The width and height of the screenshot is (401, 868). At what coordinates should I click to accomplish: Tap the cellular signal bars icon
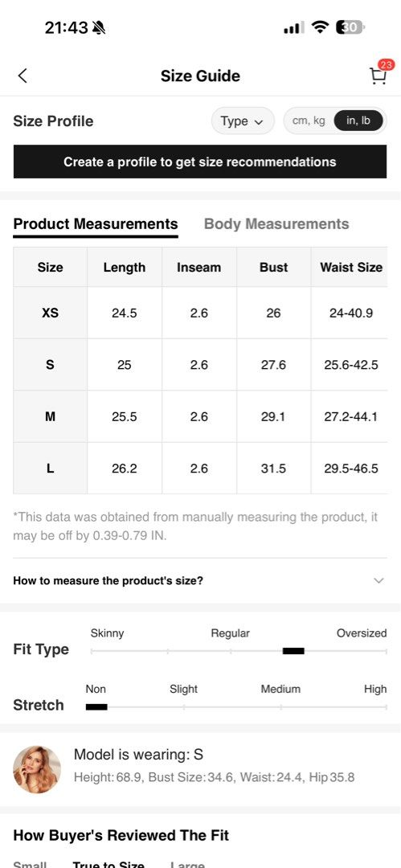pos(293,27)
